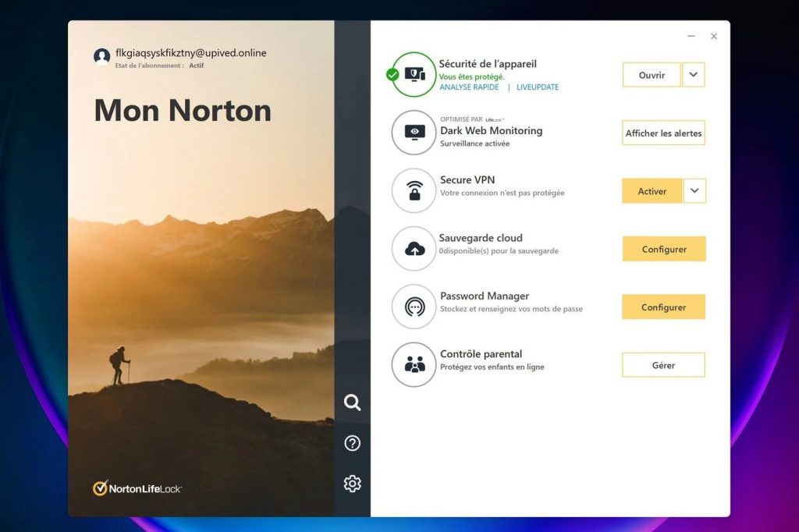This screenshot has width=799, height=532.
Task: Click the Sauvegarde cloud upload icon
Action: tap(414, 249)
